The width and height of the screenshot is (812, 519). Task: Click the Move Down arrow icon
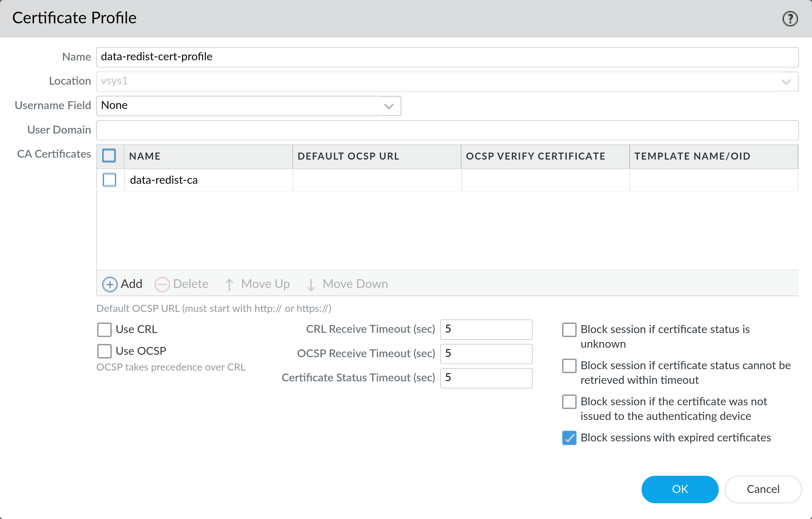click(x=311, y=284)
